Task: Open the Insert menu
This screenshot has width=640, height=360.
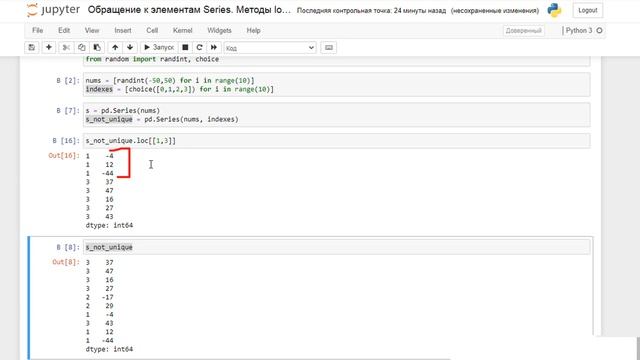Action: pos(122,31)
